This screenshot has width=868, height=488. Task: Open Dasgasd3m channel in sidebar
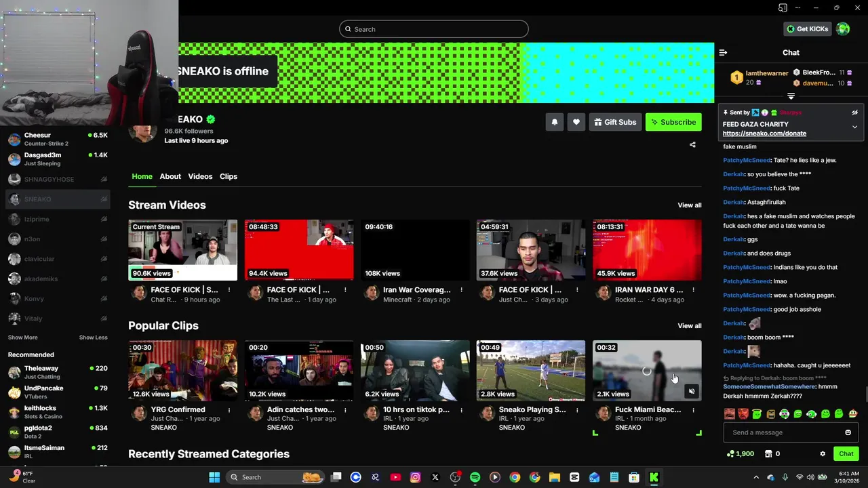[58, 159]
